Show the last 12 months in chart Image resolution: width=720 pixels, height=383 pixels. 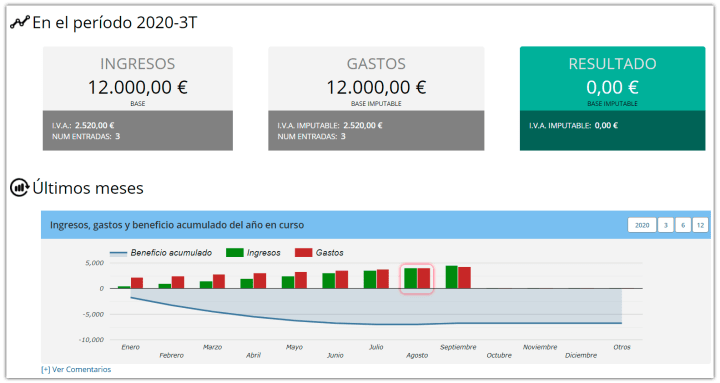pyautogui.click(x=700, y=225)
